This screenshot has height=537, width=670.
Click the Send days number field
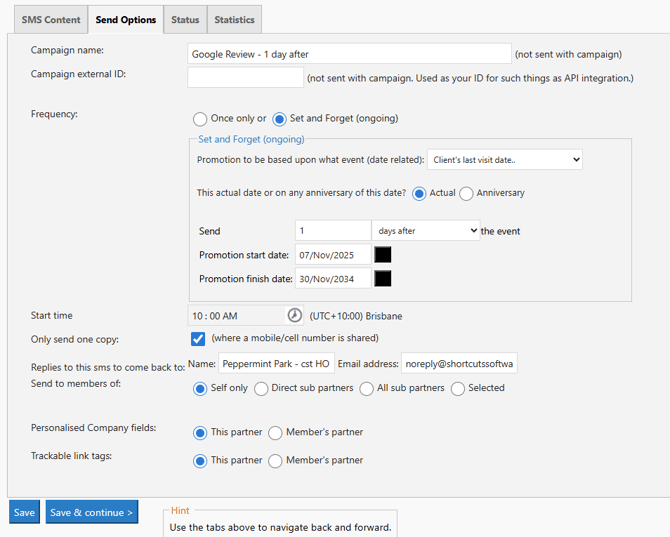point(332,231)
